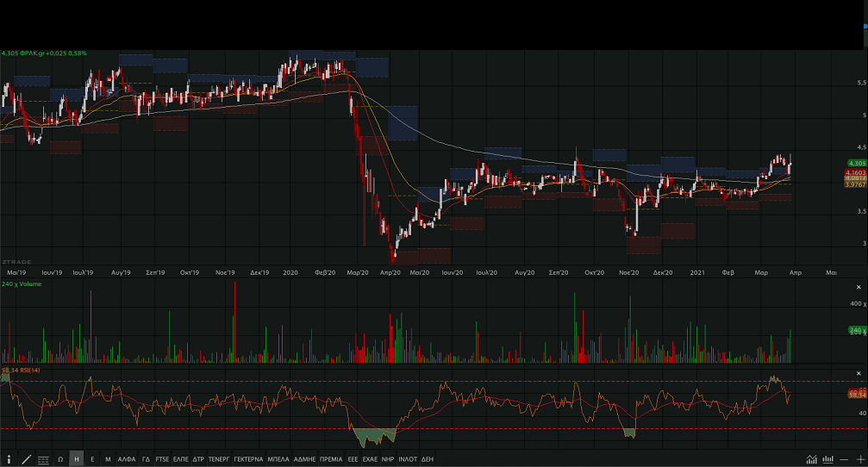The width and height of the screenshot is (868, 467).
Task: Click the RSI(14) indicator label
Action: pyautogui.click(x=22, y=370)
